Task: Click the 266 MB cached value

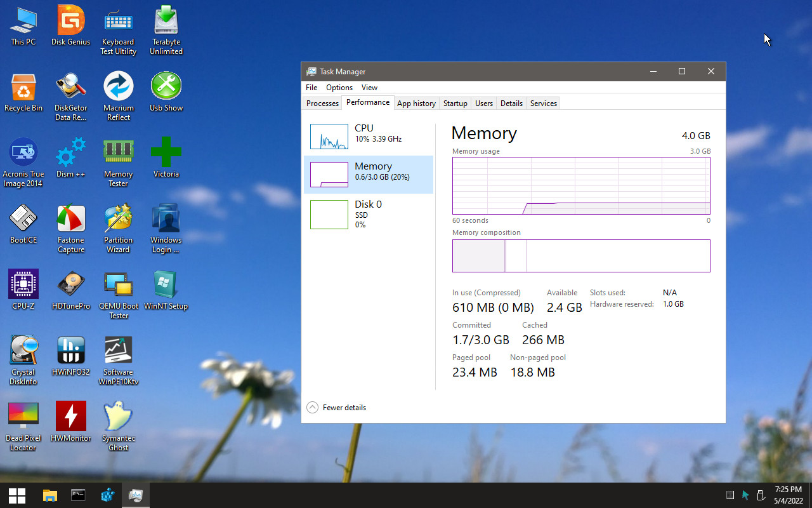Action: coord(543,340)
